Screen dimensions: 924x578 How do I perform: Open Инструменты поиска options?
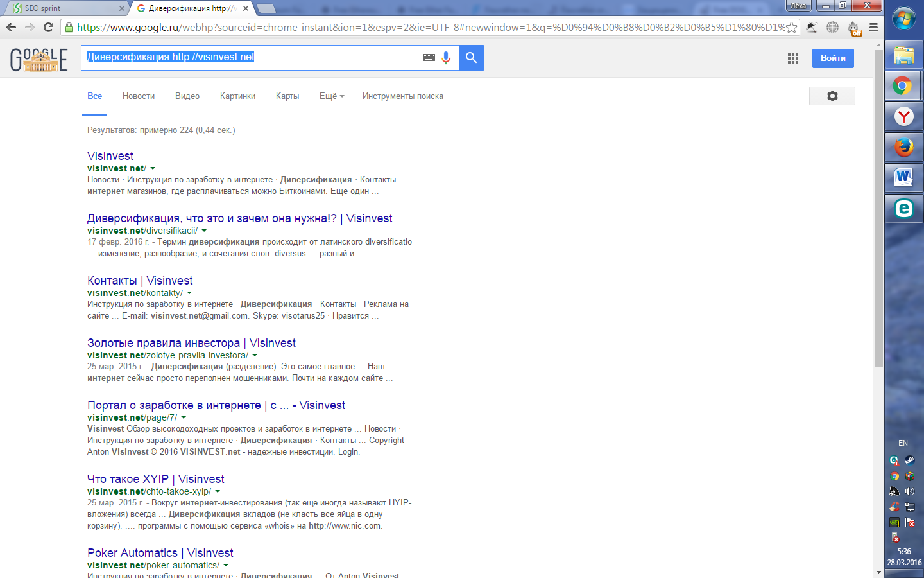403,96
